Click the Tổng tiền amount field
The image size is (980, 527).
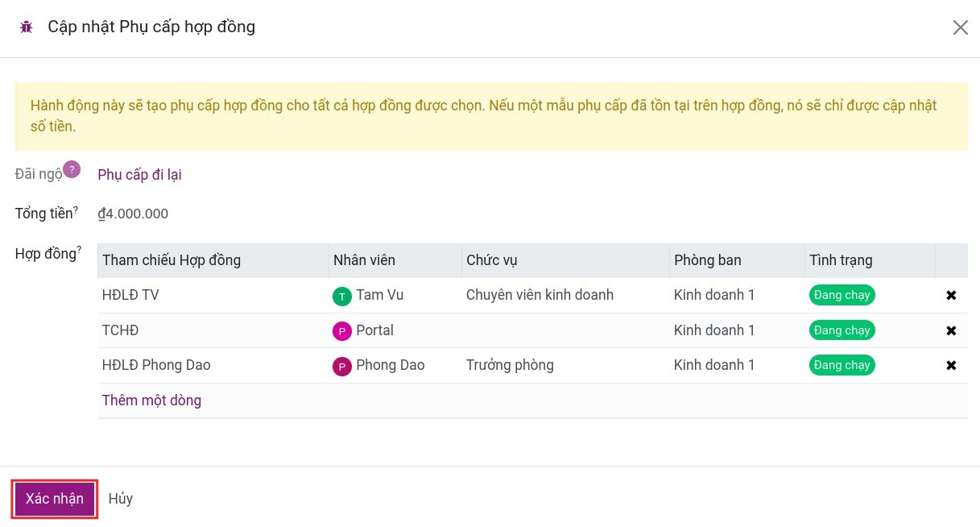click(x=133, y=214)
